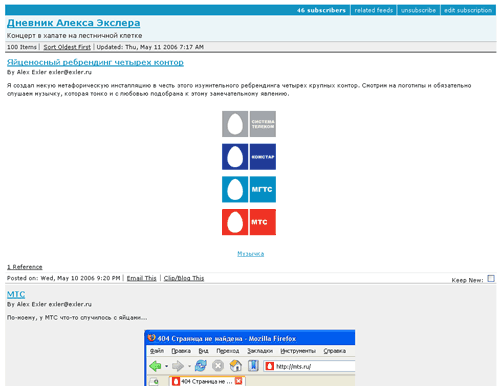
Task: Click the green back arrow in Firefox screenshot
Action: tap(155, 366)
